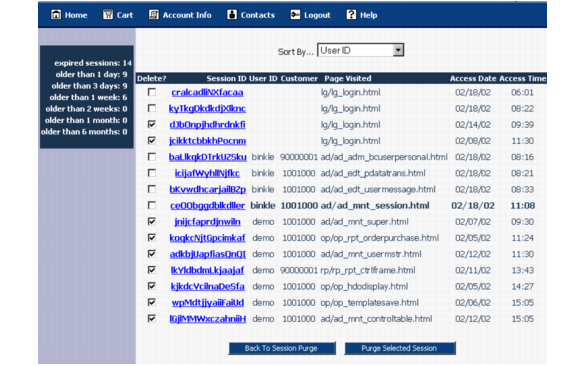
Task: Click the shopping Cart icon
Action: 108,15
